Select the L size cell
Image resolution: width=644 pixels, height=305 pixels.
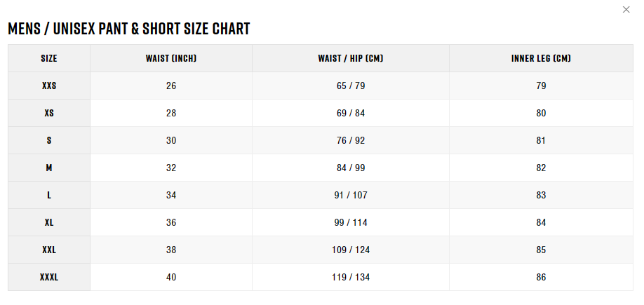point(49,195)
